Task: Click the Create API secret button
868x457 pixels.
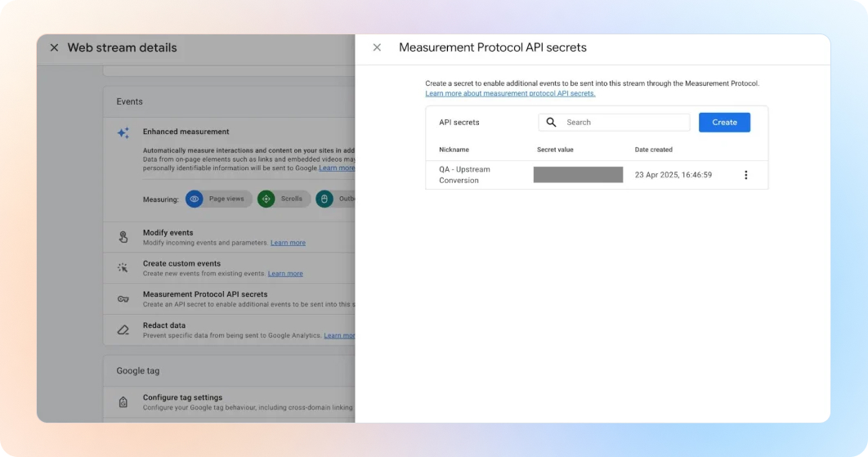Action: pos(724,123)
